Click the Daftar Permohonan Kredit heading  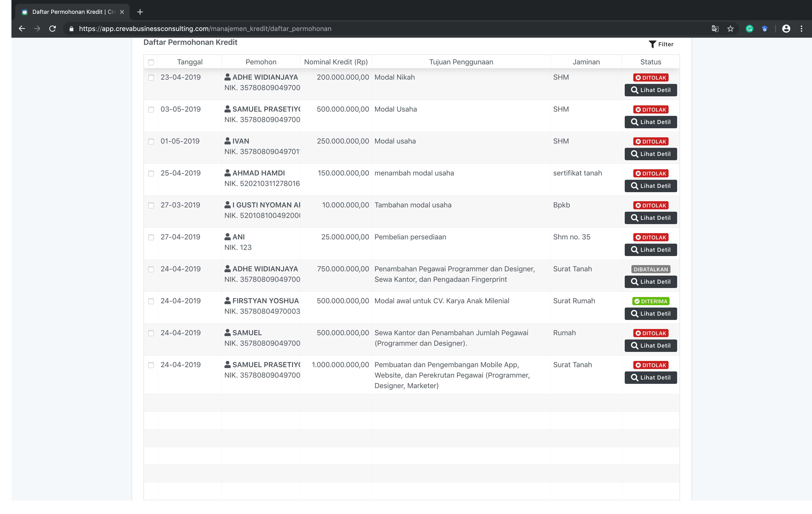(190, 42)
